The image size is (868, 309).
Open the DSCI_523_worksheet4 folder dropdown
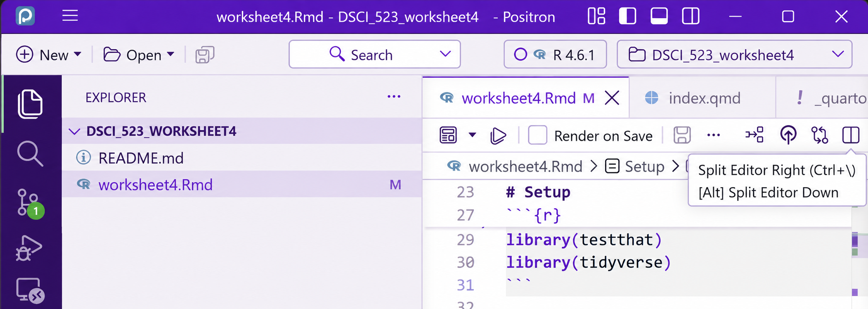tap(734, 54)
